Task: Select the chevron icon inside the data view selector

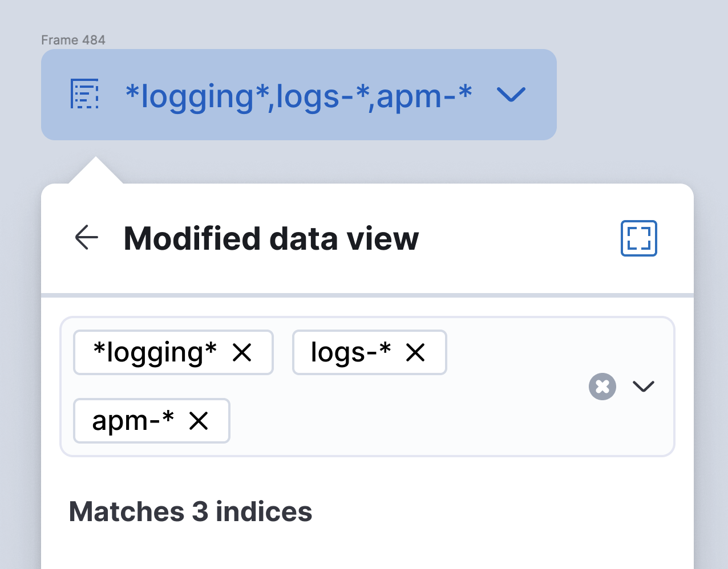Action: click(510, 95)
